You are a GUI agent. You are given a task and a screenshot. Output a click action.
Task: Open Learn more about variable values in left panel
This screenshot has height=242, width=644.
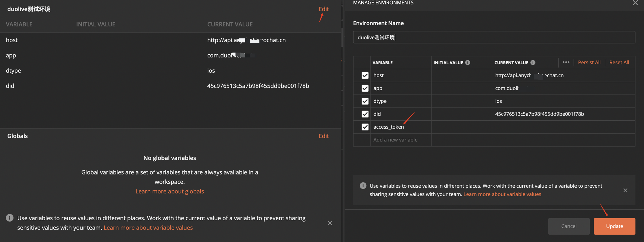(148, 227)
